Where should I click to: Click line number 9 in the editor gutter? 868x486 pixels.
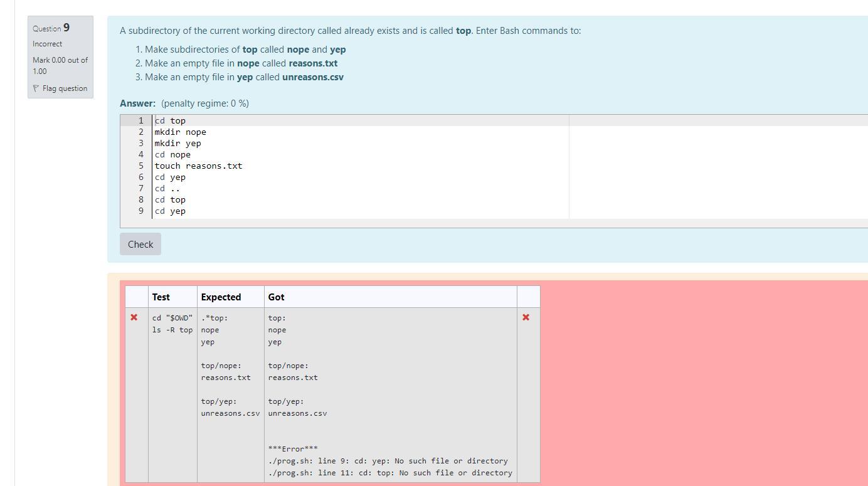click(140, 211)
